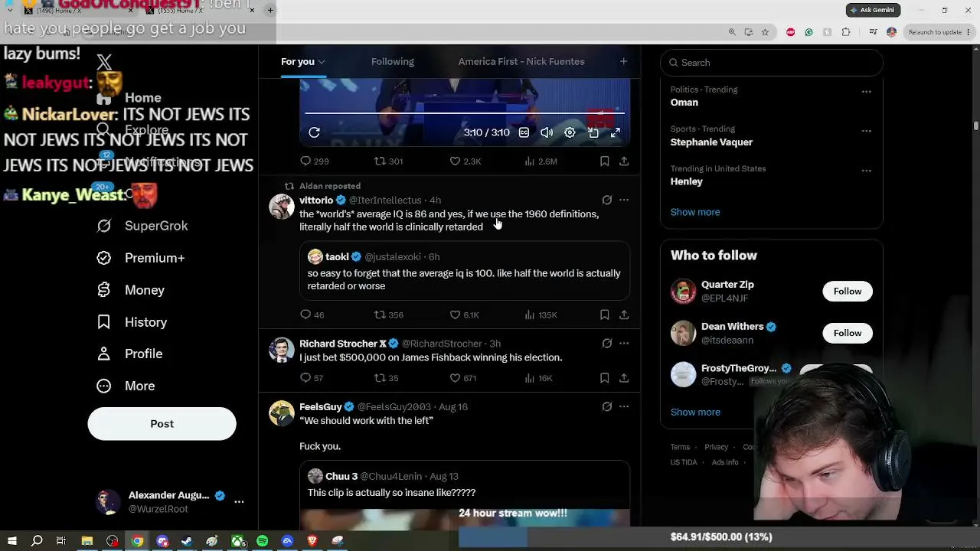Open Brave browser from the taskbar
980x551 pixels.
312,541
